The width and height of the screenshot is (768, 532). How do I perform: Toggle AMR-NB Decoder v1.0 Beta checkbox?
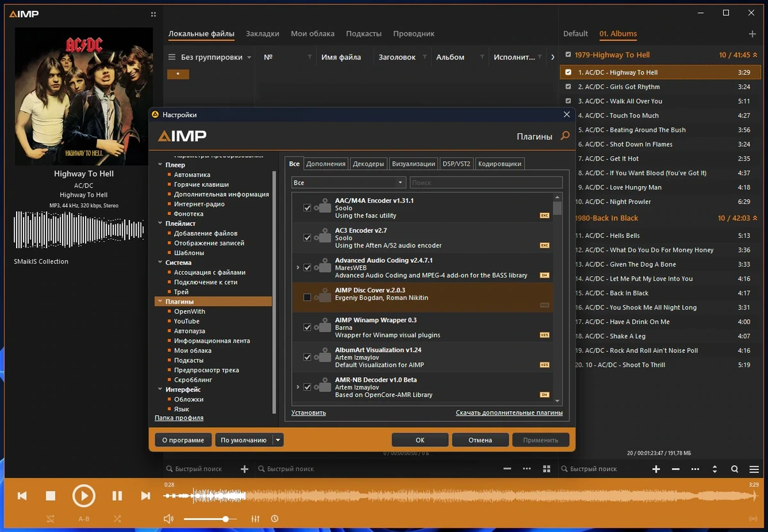pyautogui.click(x=307, y=387)
